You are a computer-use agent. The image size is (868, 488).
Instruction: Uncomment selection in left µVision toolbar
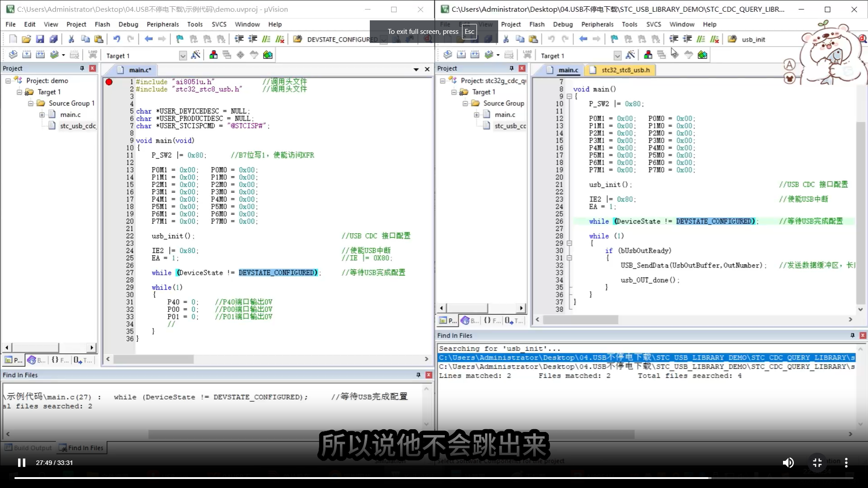click(x=280, y=39)
